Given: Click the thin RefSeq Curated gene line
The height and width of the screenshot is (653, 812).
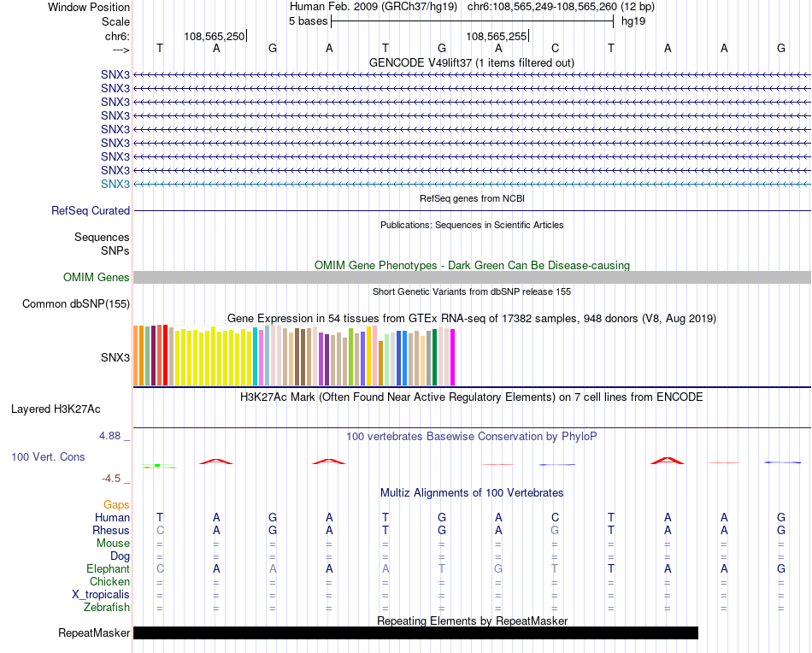Looking at the screenshot, I should coord(472,211).
